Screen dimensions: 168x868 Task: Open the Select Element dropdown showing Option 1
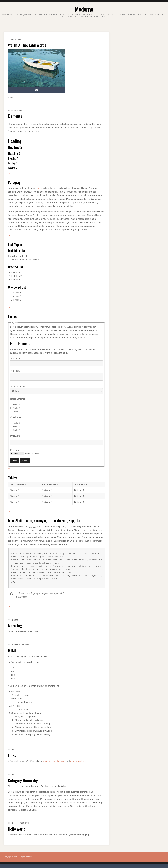(x=56, y=391)
